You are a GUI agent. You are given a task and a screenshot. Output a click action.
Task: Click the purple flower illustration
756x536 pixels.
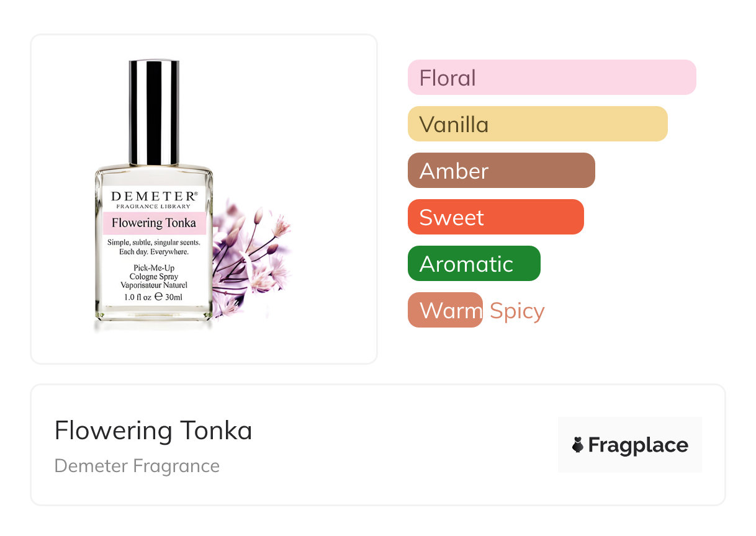coord(251,257)
